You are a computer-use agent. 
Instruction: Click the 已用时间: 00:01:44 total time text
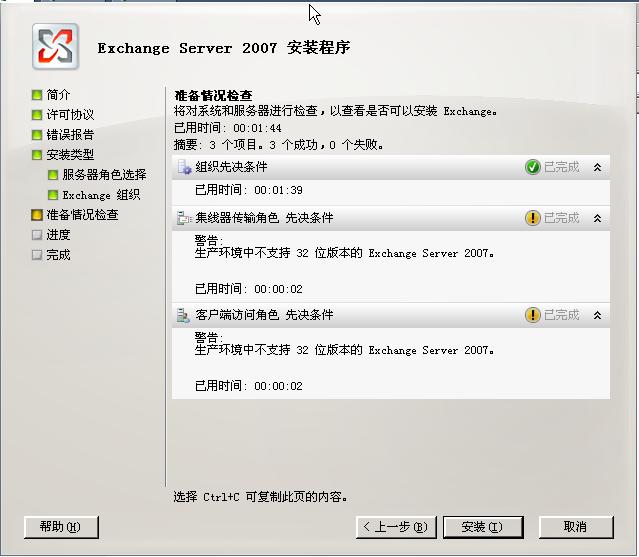point(228,128)
